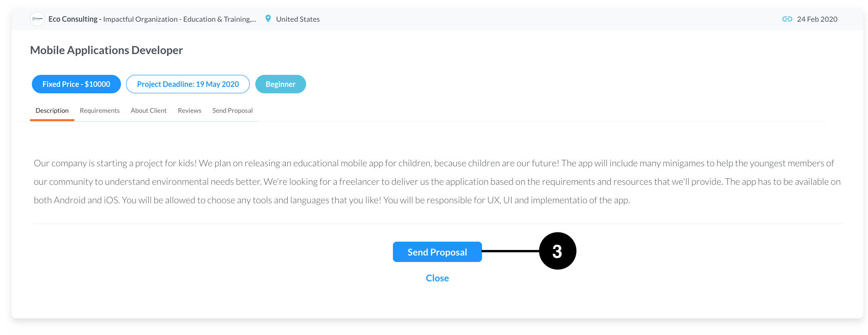View the Reviews tab
The height and width of the screenshot is (335, 868).
click(x=190, y=111)
